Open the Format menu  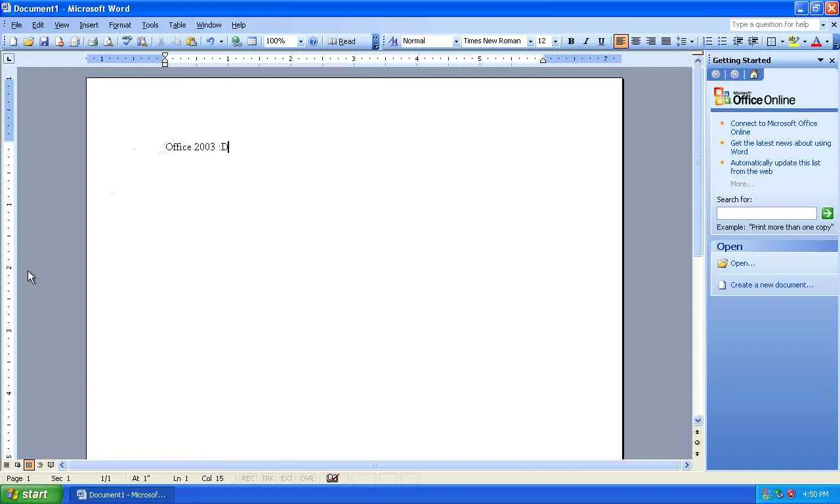120,25
